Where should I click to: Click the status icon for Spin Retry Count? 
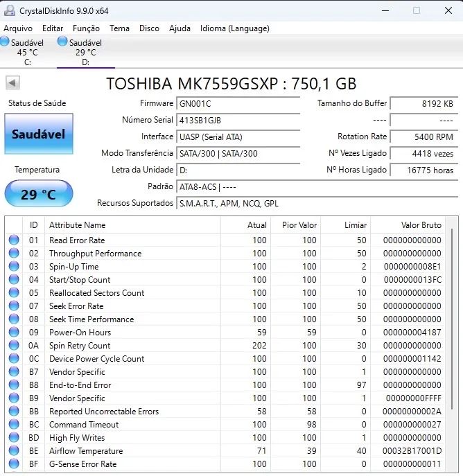pyautogui.click(x=14, y=345)
